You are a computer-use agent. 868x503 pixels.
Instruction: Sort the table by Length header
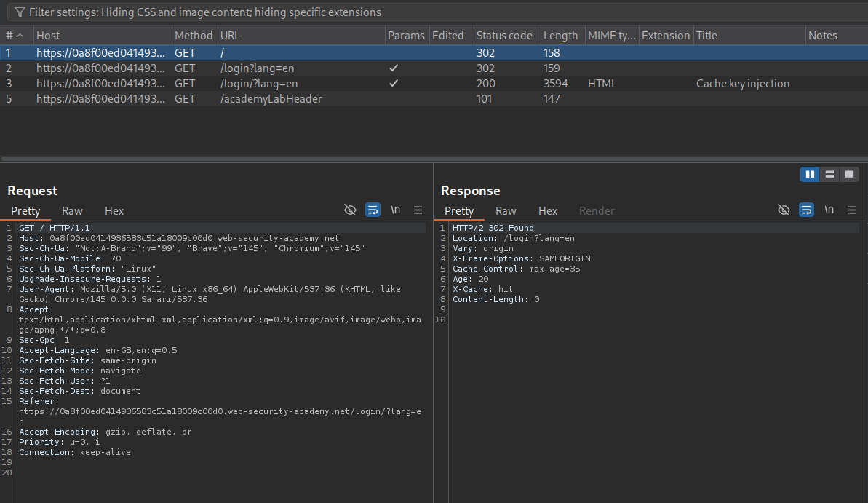(x=560, y=36)
